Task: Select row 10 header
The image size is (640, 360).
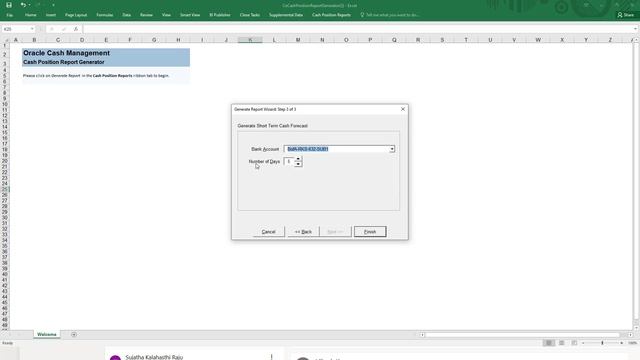Action: point(5,104)
